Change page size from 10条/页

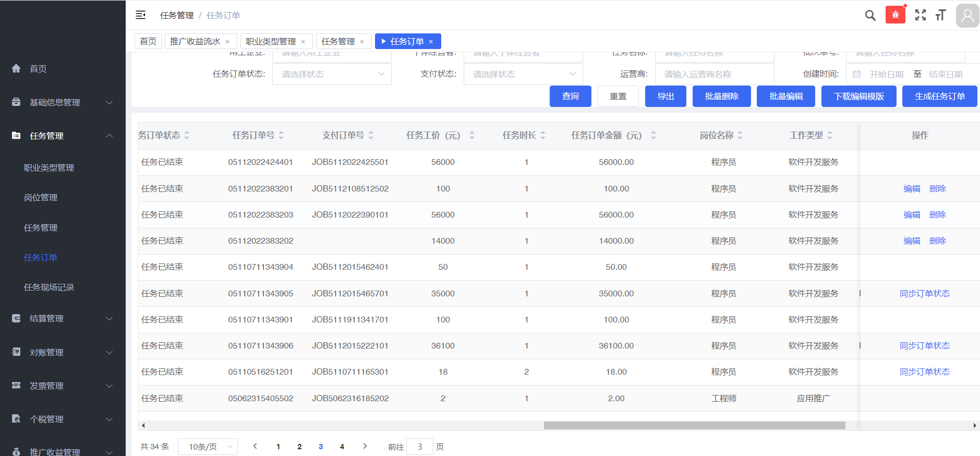click(x=208, y=447)
